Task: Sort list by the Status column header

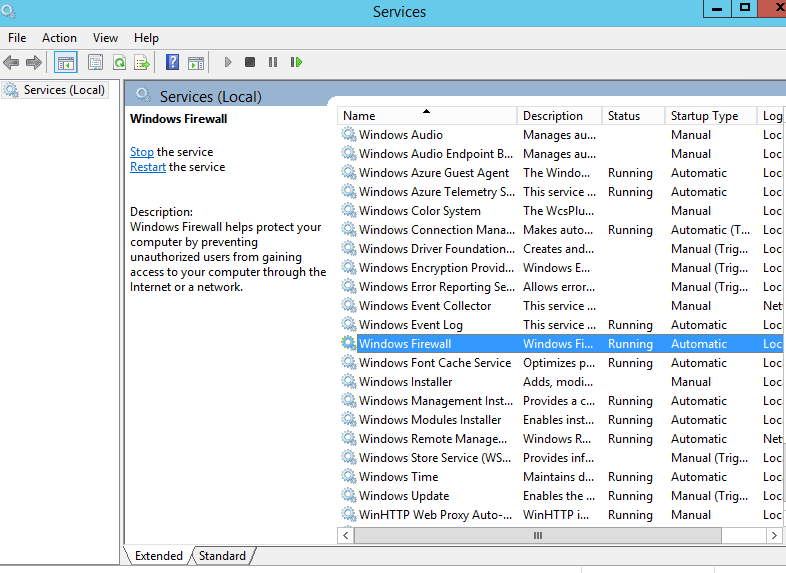Action: [632, 116]
